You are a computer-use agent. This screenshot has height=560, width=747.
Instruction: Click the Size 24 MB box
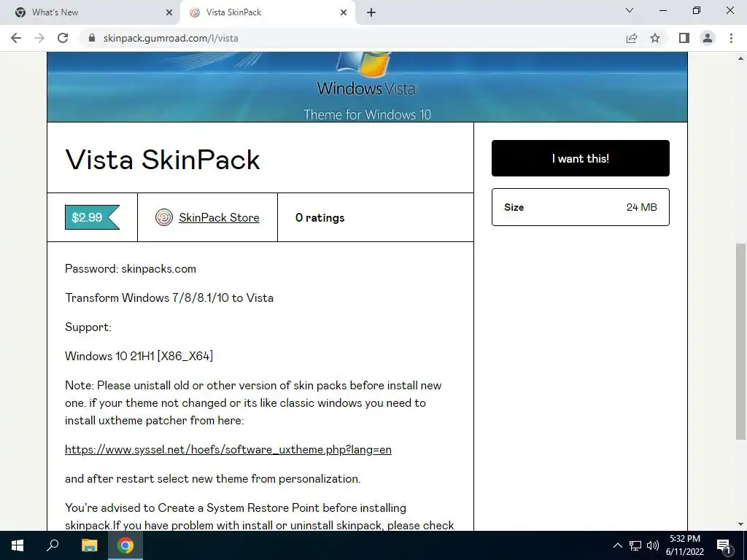click(x=580, y=207)
